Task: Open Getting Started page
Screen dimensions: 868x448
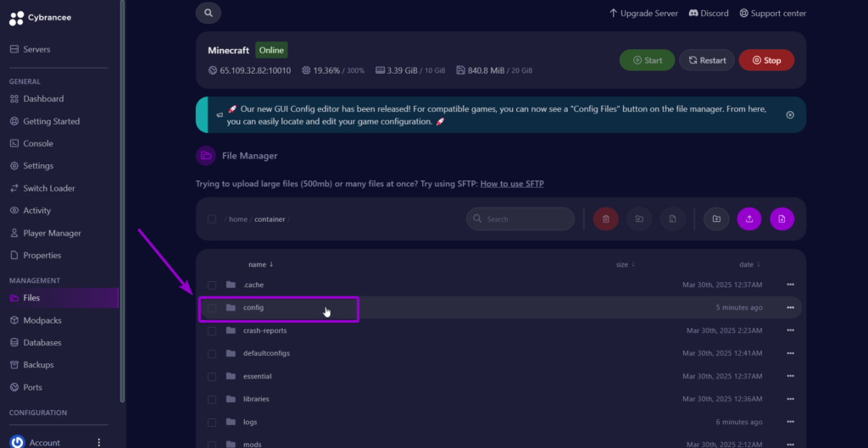Action: tap(44, 121)
